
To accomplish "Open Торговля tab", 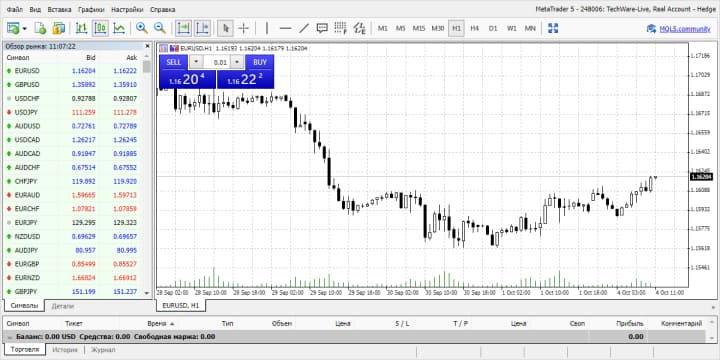I will click(24, 349).
